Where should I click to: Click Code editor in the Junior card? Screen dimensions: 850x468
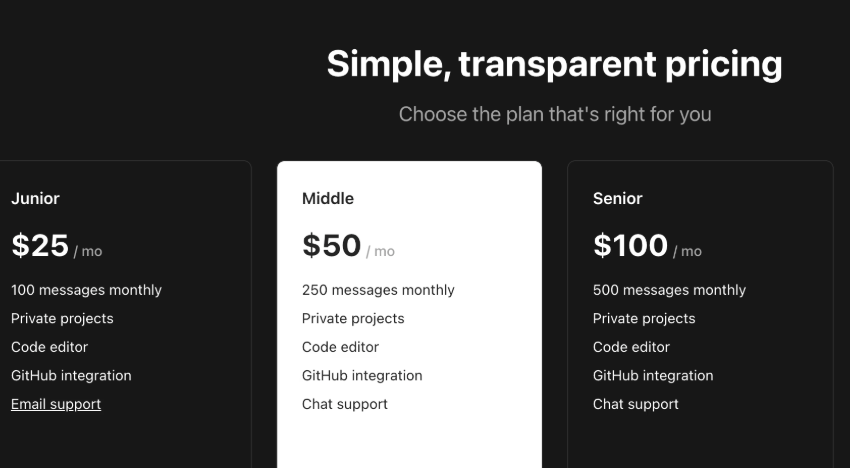coord(49,347)
